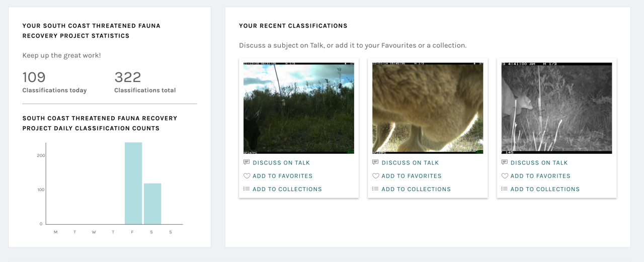Click speech bubble icon under brown fur photo

click(375, 162)
